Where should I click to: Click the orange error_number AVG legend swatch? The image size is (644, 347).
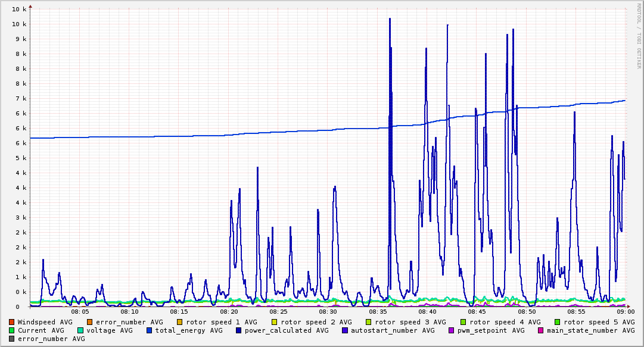pyautogui.click(x=90, y=323)
